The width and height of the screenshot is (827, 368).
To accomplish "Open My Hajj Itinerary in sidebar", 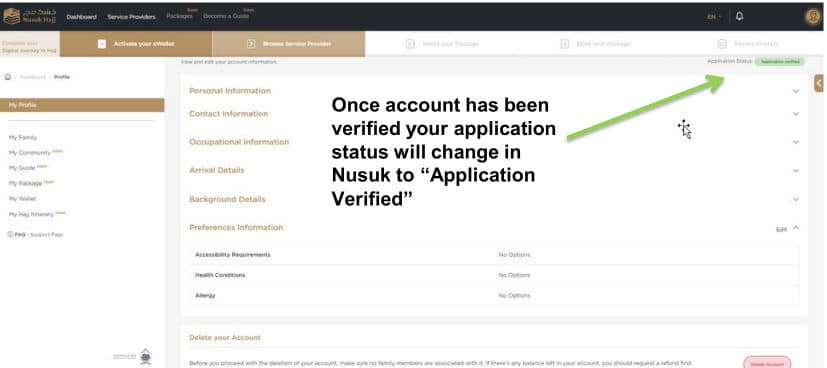I will click(31, 215).
